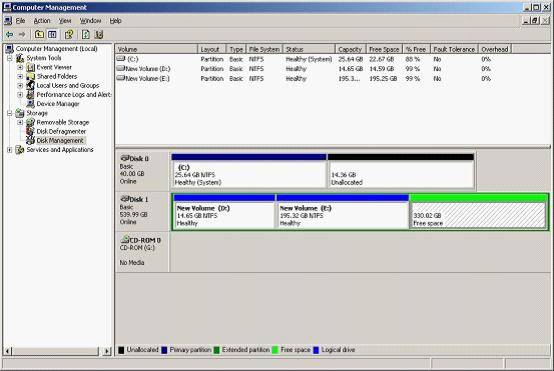Expand the Local Users and Groups node
Viewport: 554px width, 371px height.
click(20, 86)
